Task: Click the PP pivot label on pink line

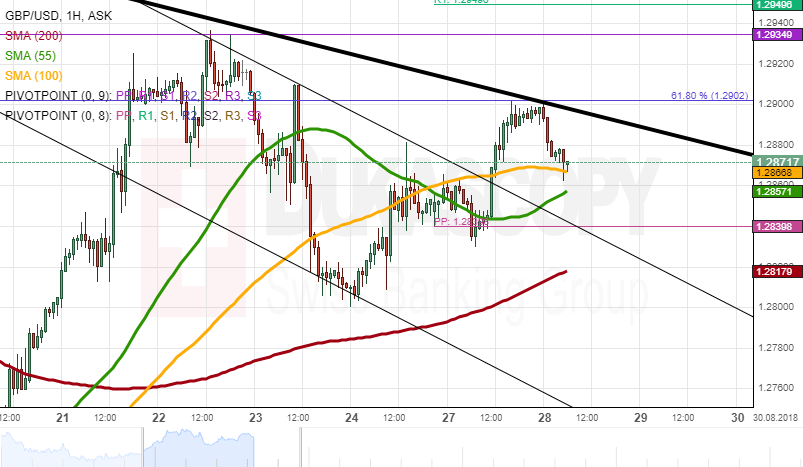Action: [460, 222]
